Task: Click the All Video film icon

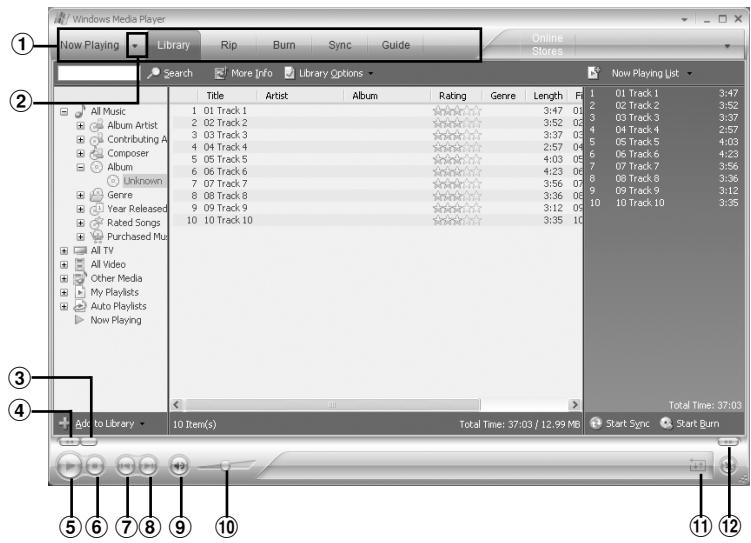Action: click(x=80, y=264)
